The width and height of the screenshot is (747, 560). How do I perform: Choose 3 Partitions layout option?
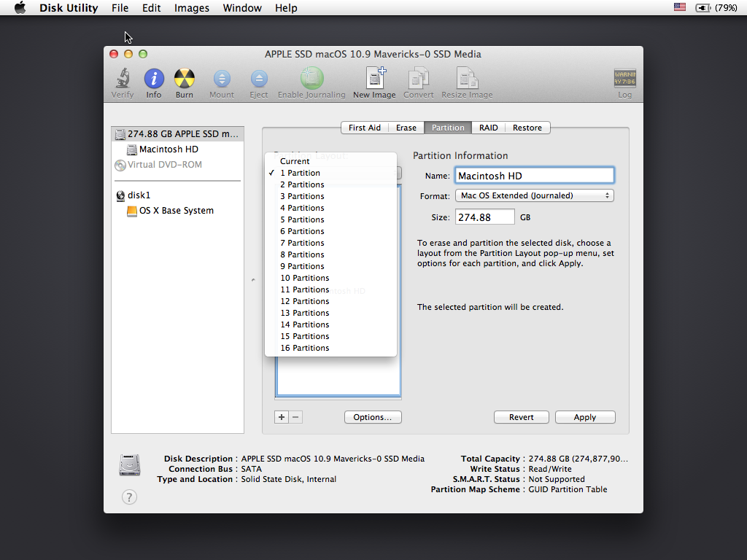point(330,196)
